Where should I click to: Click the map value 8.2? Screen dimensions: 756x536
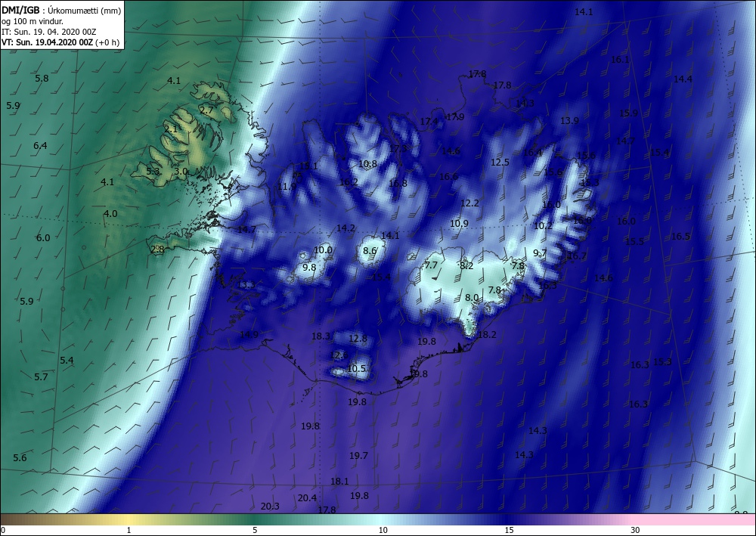click(466, 265)
